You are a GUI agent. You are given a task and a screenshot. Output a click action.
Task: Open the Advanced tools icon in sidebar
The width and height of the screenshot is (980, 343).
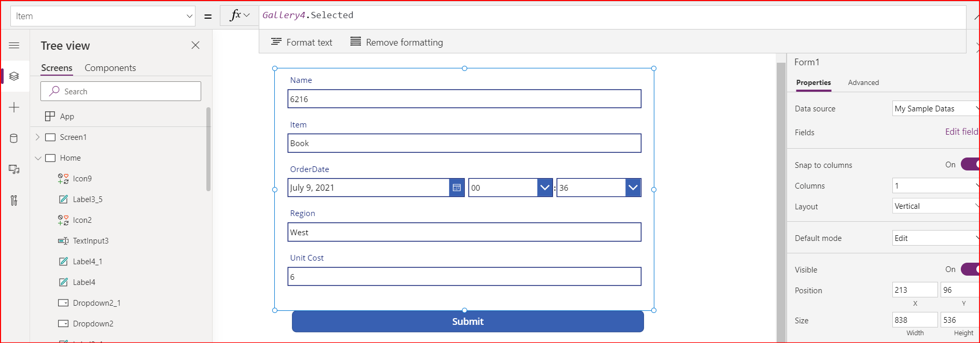14,201
